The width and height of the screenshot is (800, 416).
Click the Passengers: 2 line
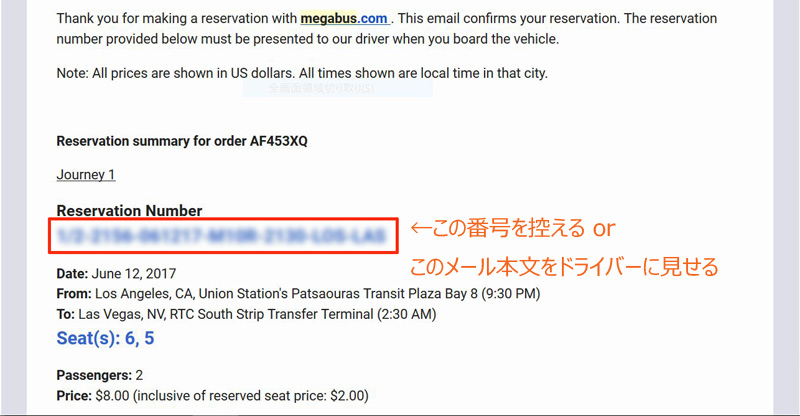click(99, 375)
